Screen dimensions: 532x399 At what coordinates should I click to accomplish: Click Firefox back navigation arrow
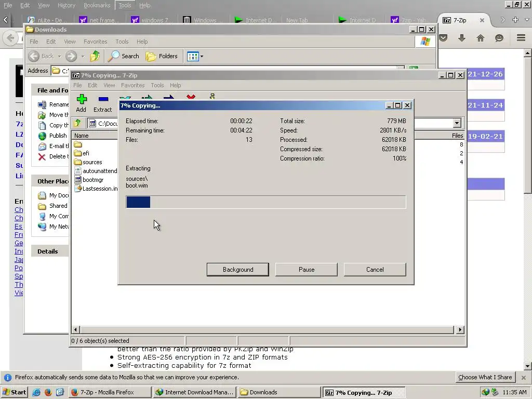click(x=10, y=37)
